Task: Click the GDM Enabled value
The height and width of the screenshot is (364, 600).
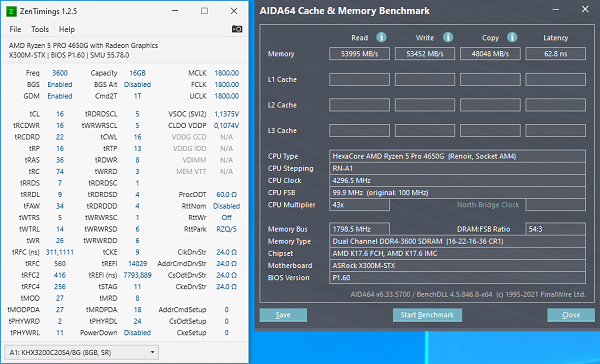Action: pyautogui.click(x=60, y=96)
